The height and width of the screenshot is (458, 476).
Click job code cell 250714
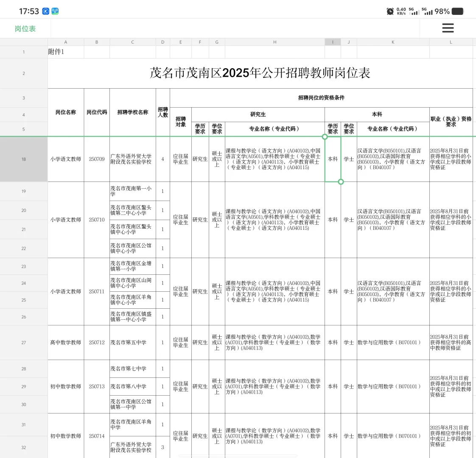[x=97, y=436]
